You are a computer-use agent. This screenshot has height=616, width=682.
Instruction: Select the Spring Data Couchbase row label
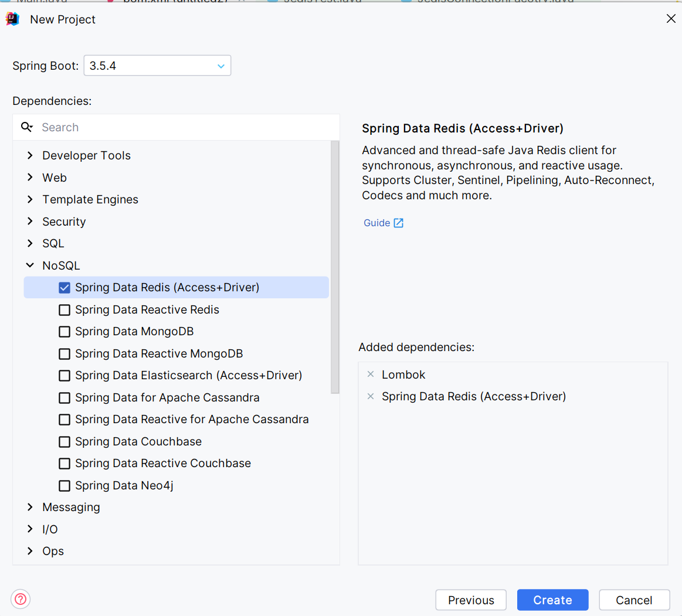point(138,442)
